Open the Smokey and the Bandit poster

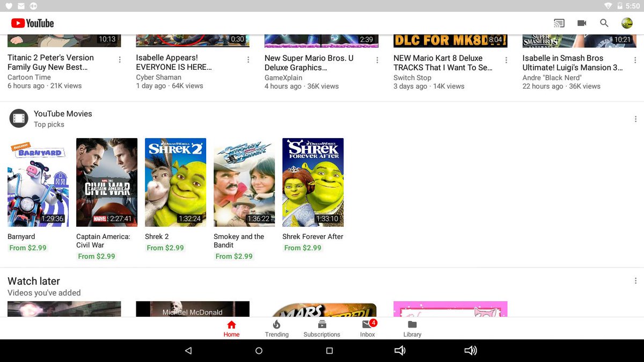[x=244, y=182]
